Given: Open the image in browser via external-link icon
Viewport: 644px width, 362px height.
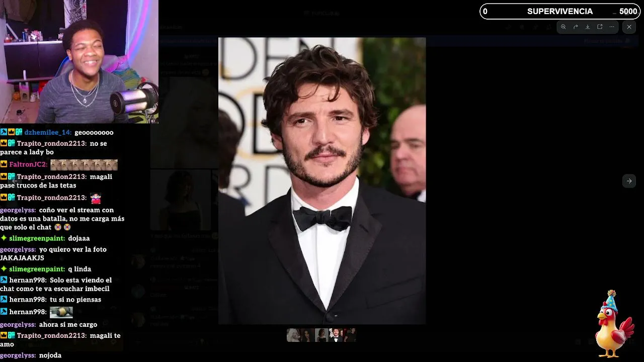Looking at the screenshot, I should [x=600, y=27].
